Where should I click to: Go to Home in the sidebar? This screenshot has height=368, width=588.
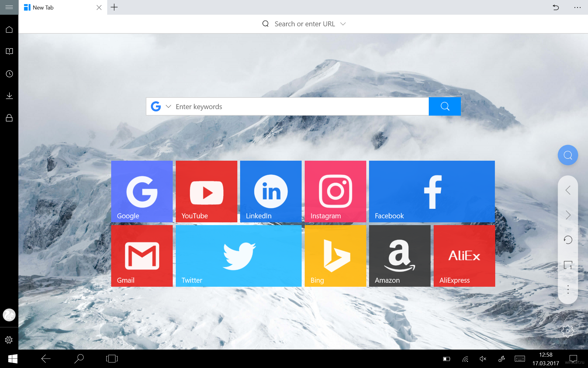[9, 29]
